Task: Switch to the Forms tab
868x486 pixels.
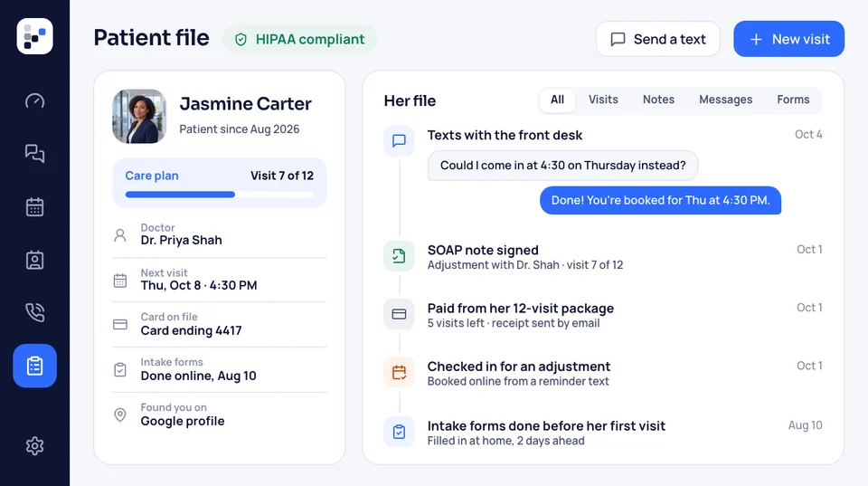Action: click(793, 100)
